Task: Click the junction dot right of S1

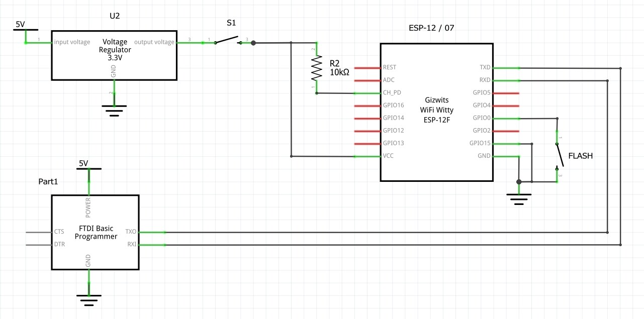Action: [x=253, y=43]
